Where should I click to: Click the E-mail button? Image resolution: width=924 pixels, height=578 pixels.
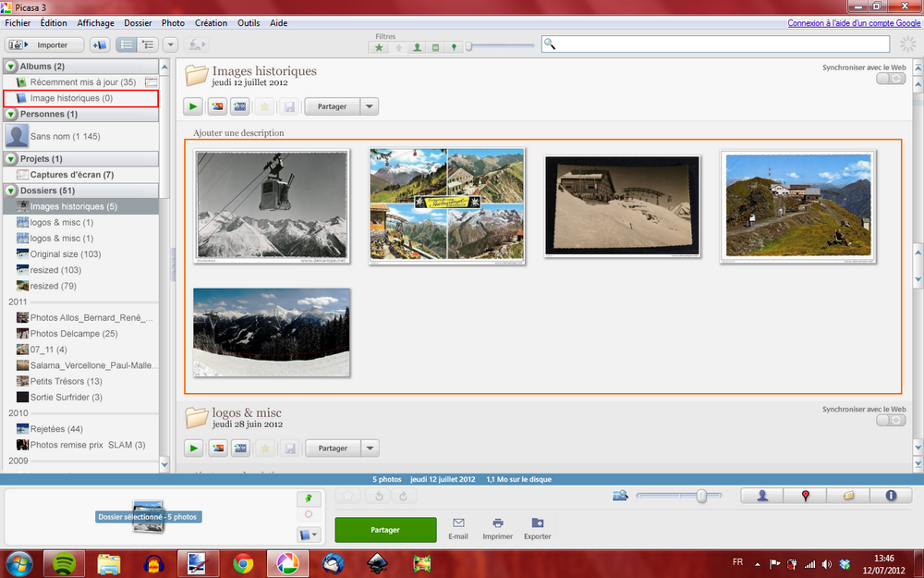(458, 529)
